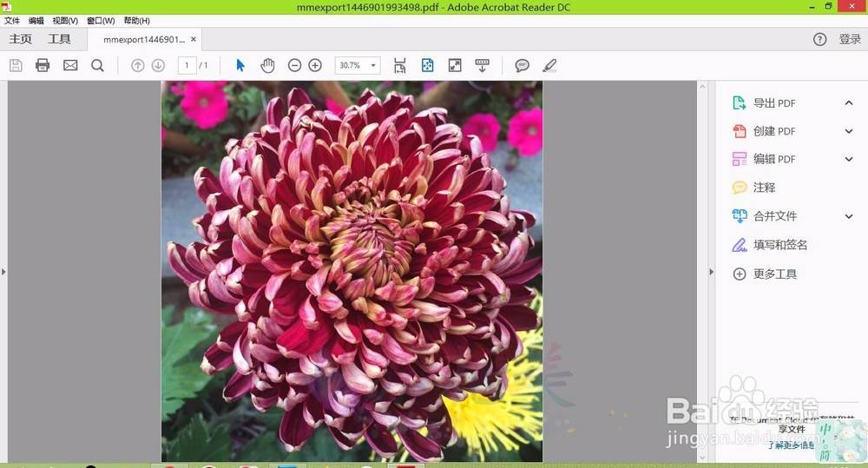Open the Find text magnifier icon
The image size is (868, 468).
click(97, 65)
